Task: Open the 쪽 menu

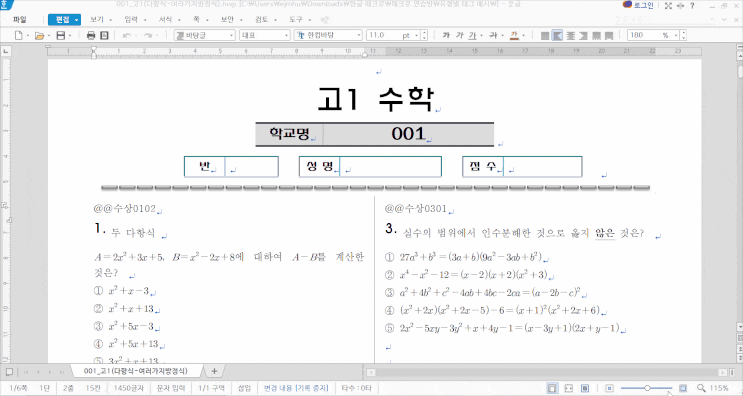Action: tap(196, 19)
